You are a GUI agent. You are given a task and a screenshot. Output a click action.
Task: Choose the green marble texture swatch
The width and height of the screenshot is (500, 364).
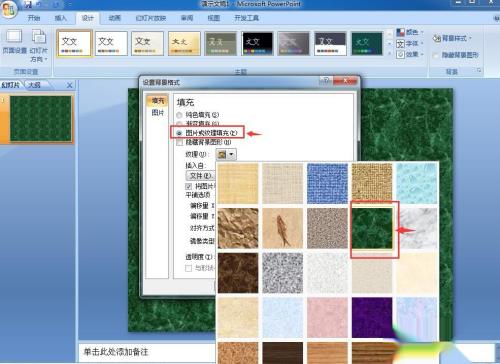tap(372, 228)
